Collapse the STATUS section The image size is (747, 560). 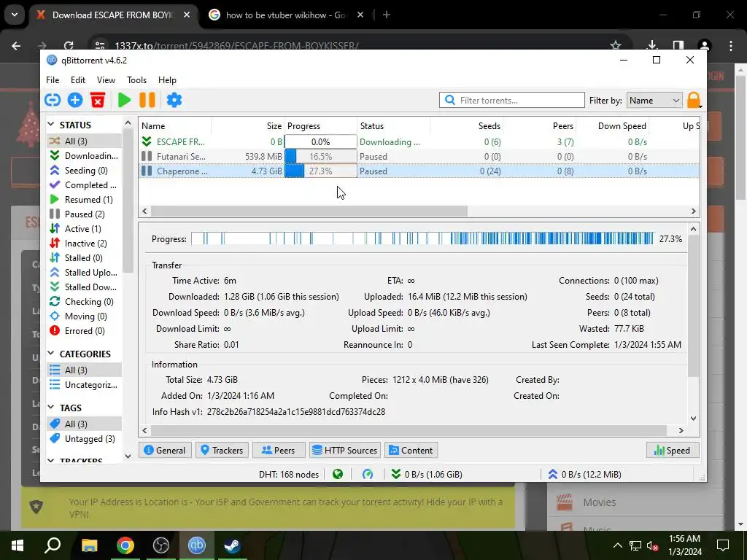click(52, 125)
